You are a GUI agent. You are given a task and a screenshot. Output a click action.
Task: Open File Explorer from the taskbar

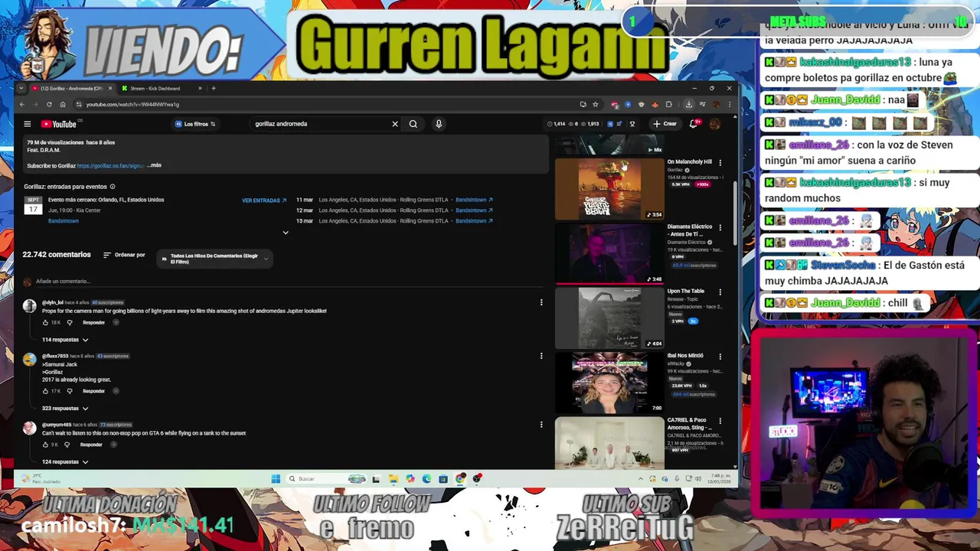[x=393, y=479]
